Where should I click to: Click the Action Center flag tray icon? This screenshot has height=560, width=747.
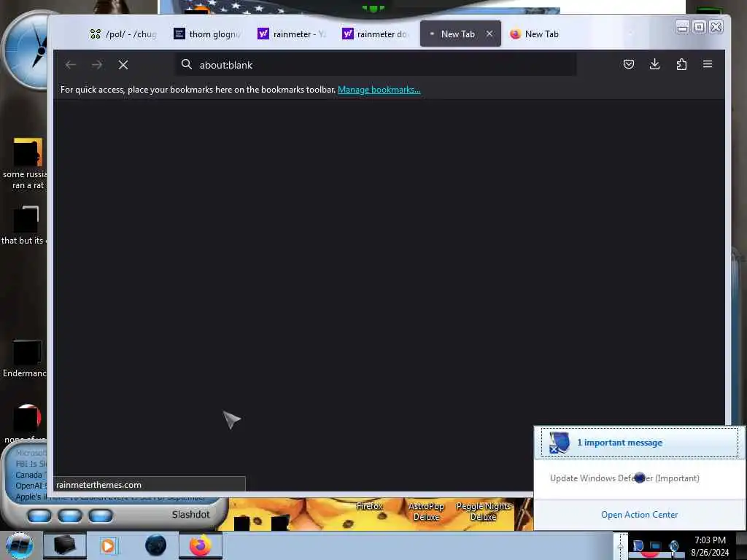point(638,546)
